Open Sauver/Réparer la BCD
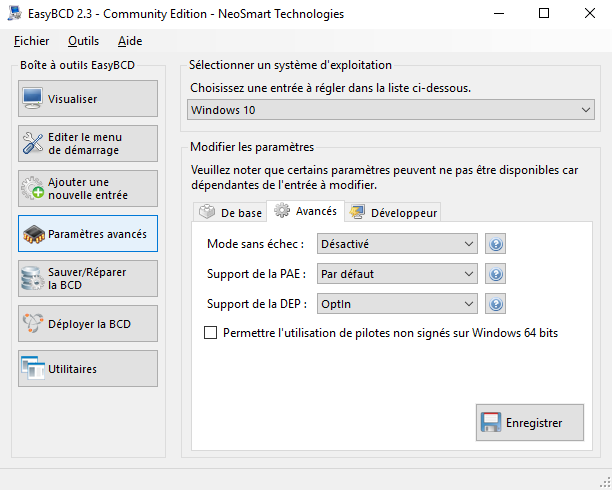The width and height of the screenshot is (612, 490). [88, 278]
